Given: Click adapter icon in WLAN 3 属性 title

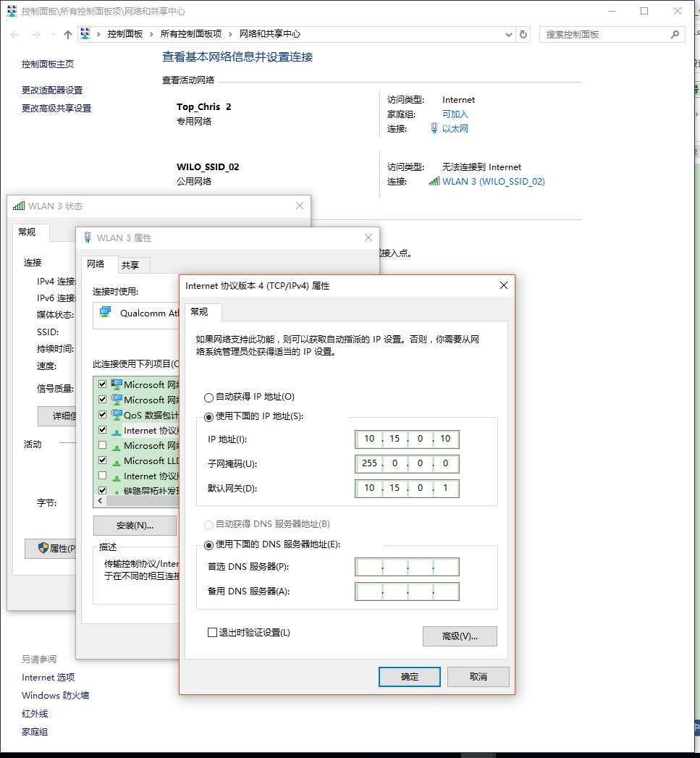Looking at the screenshot, I should (88, 237).
